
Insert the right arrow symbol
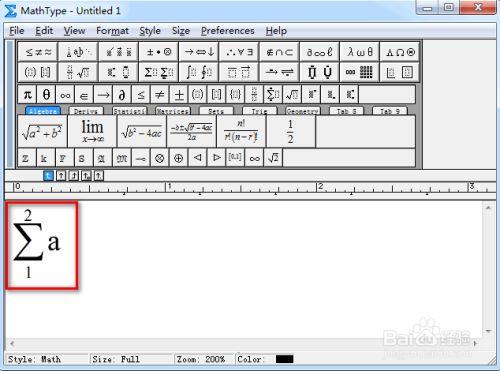click(x=103, y=95)
